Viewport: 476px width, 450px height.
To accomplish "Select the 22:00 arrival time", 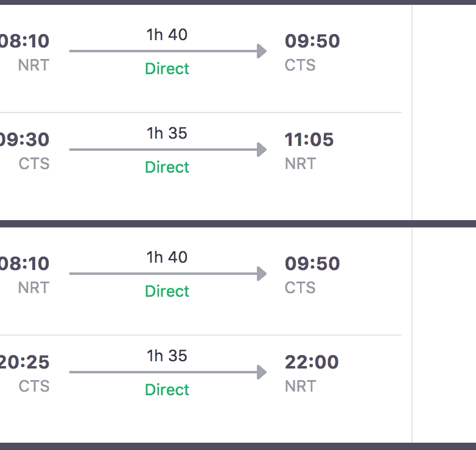I will [312, 362].
